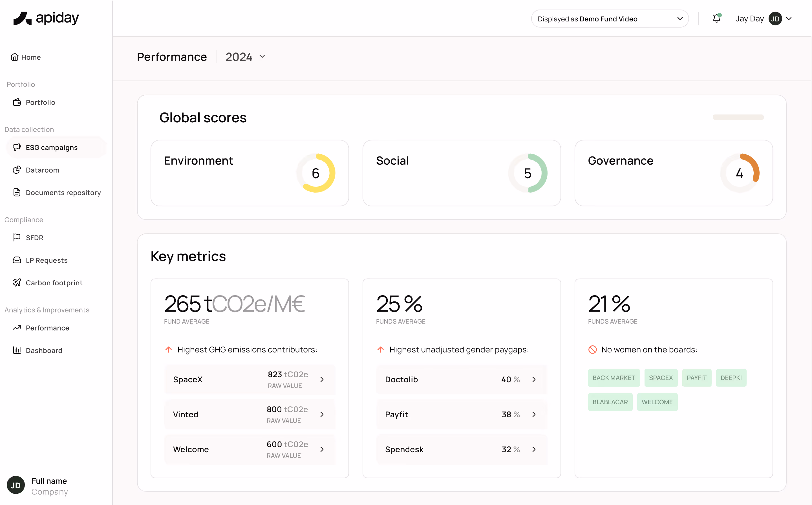Click the Dashboard bar chart icon
The image size is (812, 505).
click(x=17, y=350)
